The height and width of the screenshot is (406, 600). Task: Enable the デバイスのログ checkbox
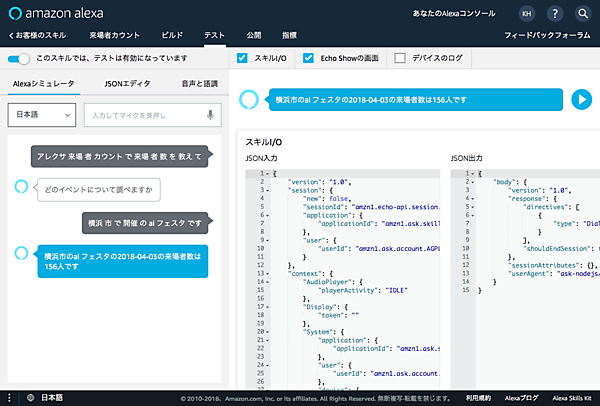pyautogui.click(x=401, y=59)
